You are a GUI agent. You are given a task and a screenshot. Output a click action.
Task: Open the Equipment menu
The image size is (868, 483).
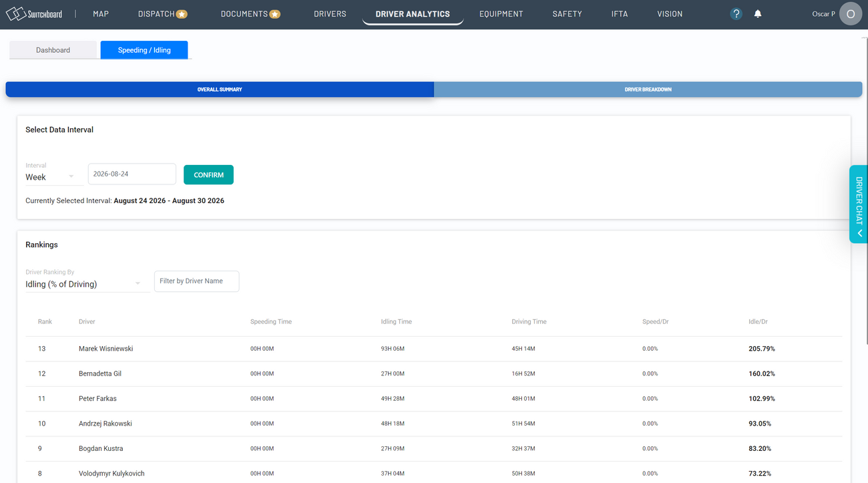click(501, 13)
